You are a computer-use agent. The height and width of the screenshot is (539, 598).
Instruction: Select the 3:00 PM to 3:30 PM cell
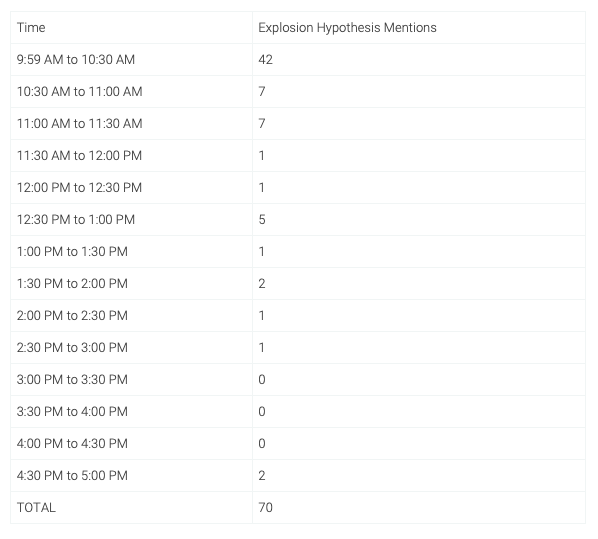(131, 380)
